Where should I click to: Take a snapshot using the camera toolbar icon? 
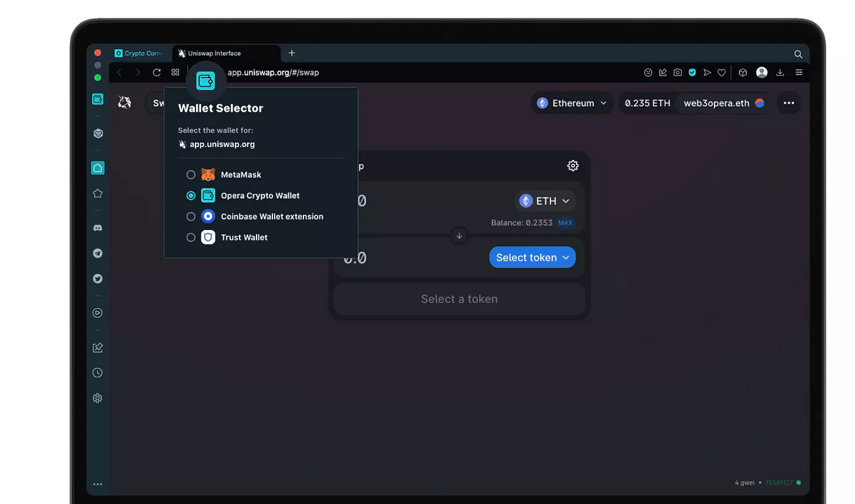677,72
